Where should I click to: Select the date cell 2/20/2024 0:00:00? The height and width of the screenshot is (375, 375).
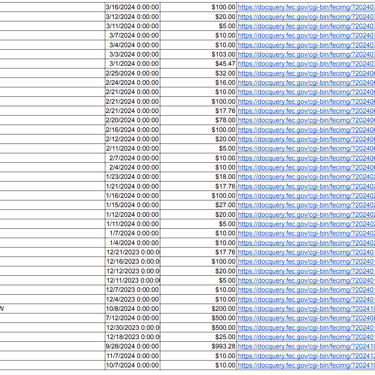click(133, 120)
